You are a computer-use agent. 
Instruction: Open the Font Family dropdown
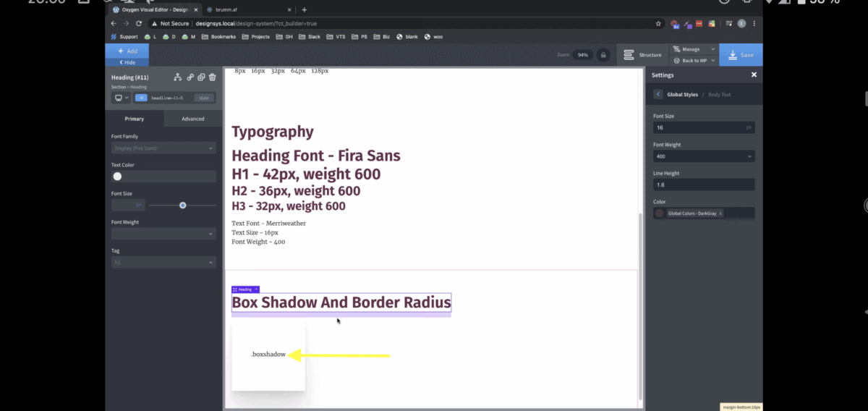click(163, 148)
